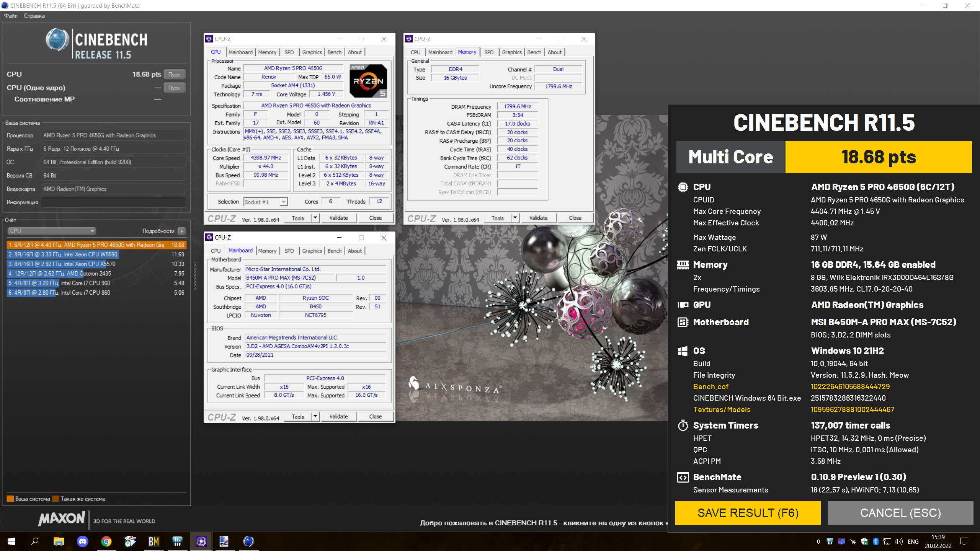Click Validate in CPU-Z CPU window
The width and height of the screenshot is (980, 551).
pyautogui.click(x=339, y=218)
